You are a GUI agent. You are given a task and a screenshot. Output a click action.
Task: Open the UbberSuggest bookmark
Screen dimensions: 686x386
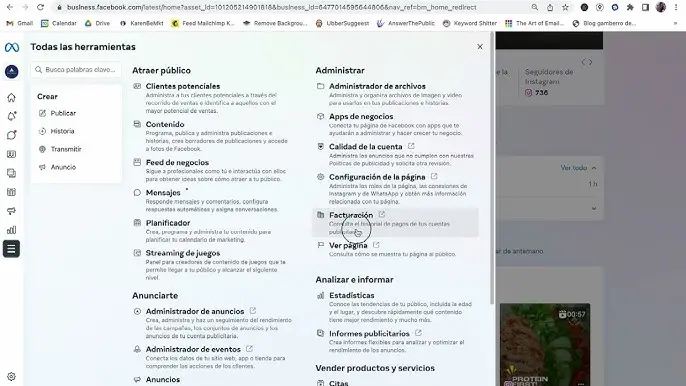342,23
